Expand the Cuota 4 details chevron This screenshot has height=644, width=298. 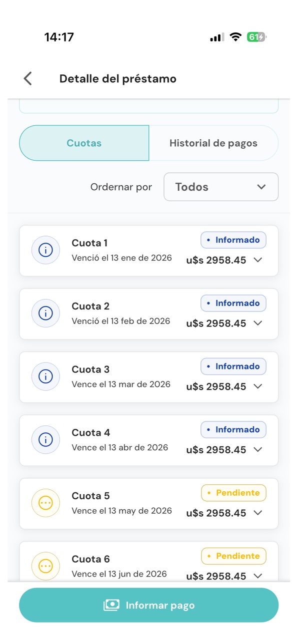pos(258,450)
